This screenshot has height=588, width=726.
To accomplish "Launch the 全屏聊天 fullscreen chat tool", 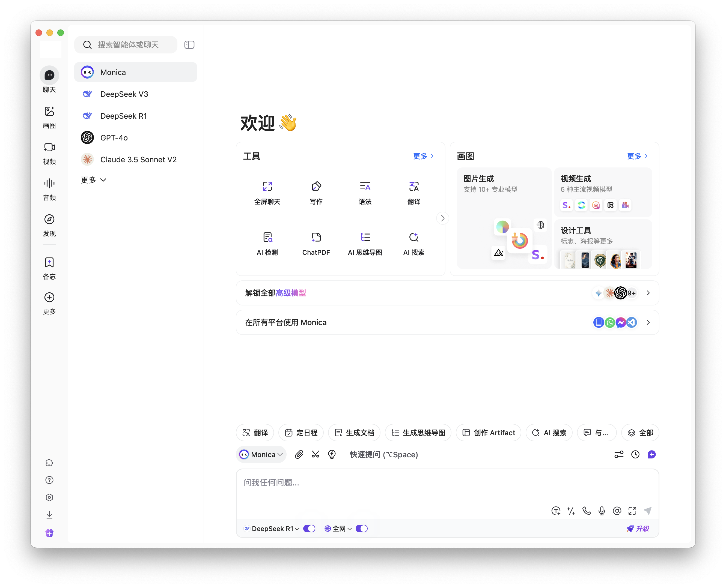I will pos(267,193).
